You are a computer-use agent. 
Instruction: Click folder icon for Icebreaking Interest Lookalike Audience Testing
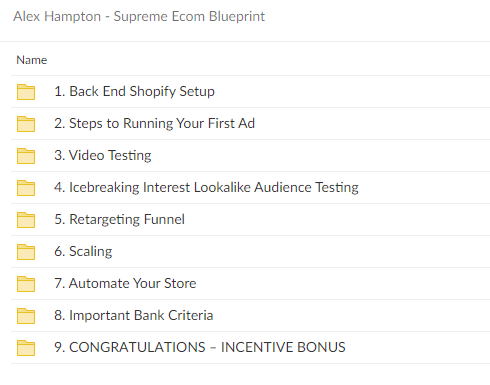point(26,188)
